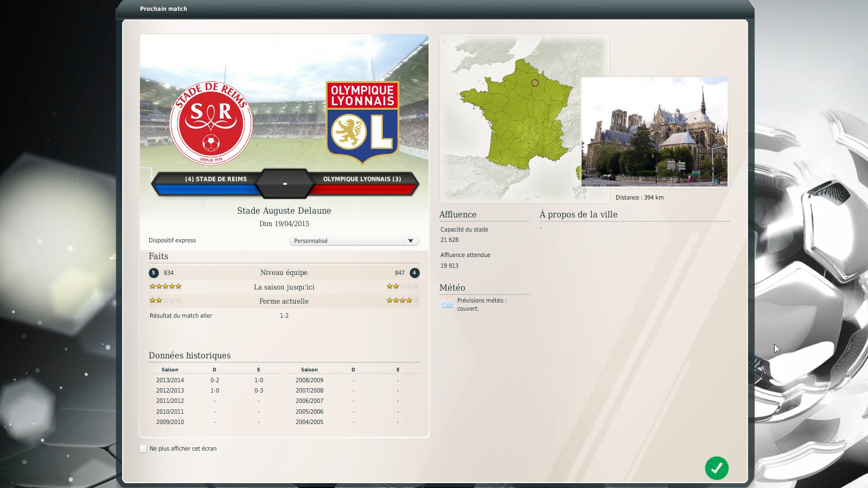Click the 'Stade Auguste Delaune' stadium name
The image size is (868, 488).
[284, 210]
